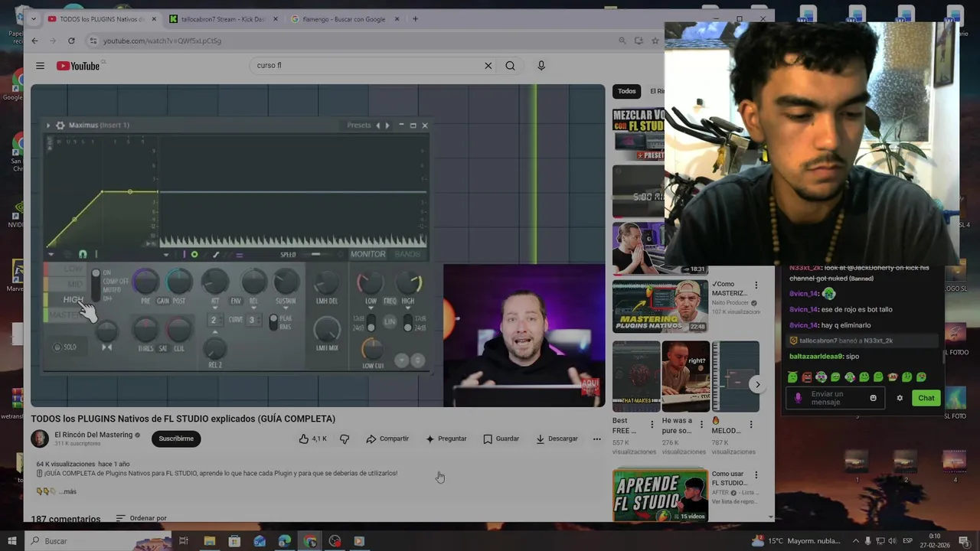Open the emoji picker in Kick chat

point(873,398)
